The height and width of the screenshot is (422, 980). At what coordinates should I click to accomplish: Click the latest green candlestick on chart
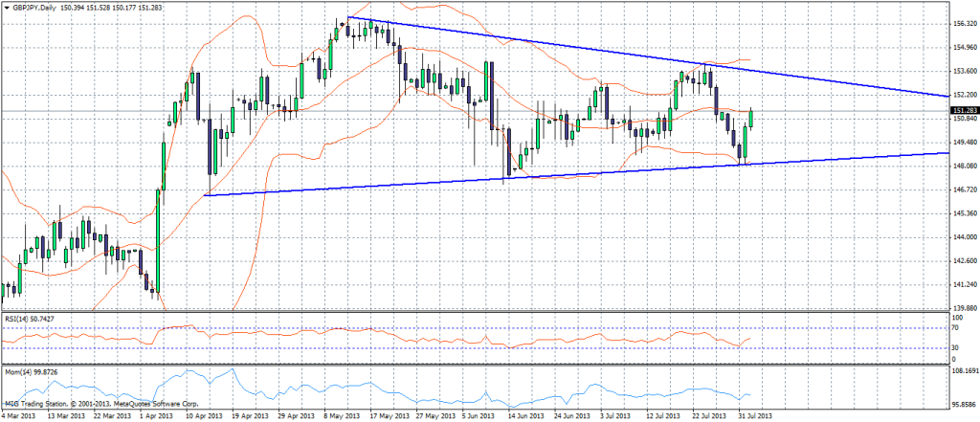pyautogui.click(x=752, y=119)
